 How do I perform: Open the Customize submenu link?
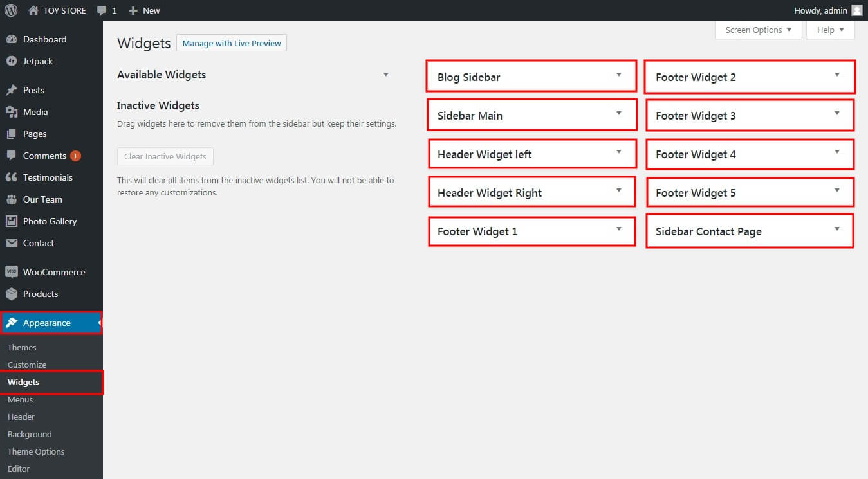coord(27,365)
